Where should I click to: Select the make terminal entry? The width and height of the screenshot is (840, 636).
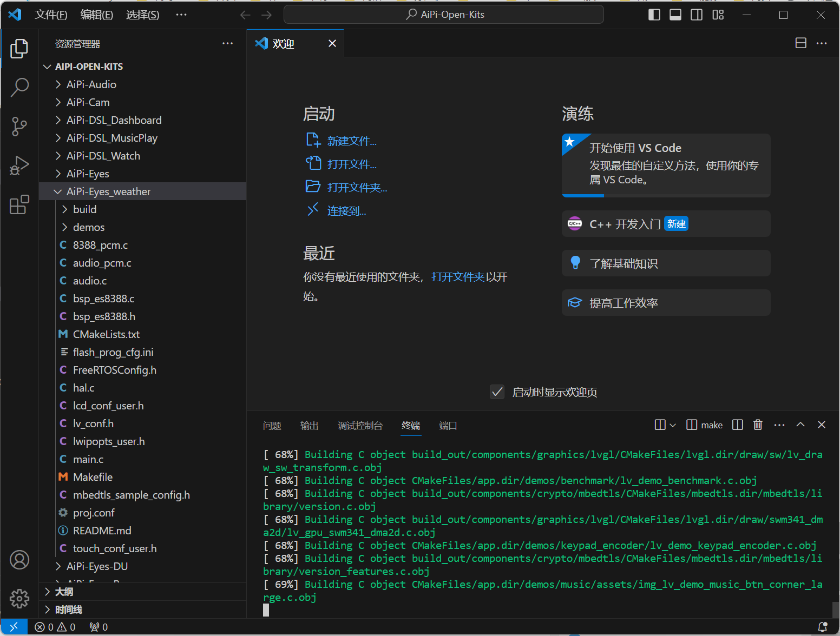705,425
